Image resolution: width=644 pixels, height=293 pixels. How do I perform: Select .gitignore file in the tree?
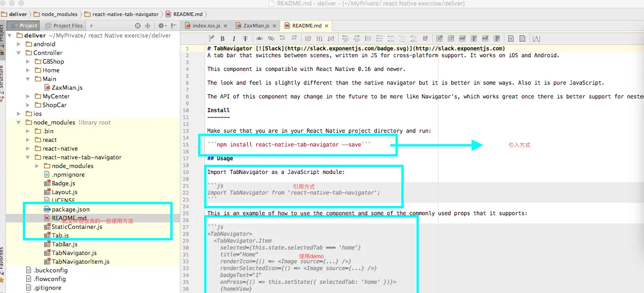coord(43,288)
